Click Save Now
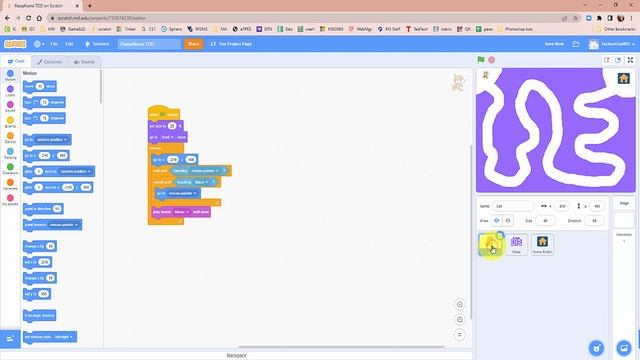 point(554,44)
